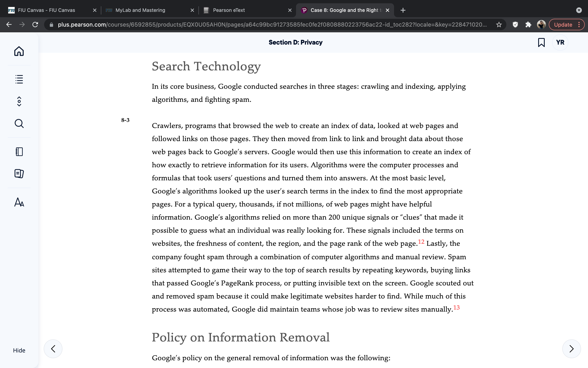
Task: Open the Extensions puzzle menu
Action: (528, 25)
